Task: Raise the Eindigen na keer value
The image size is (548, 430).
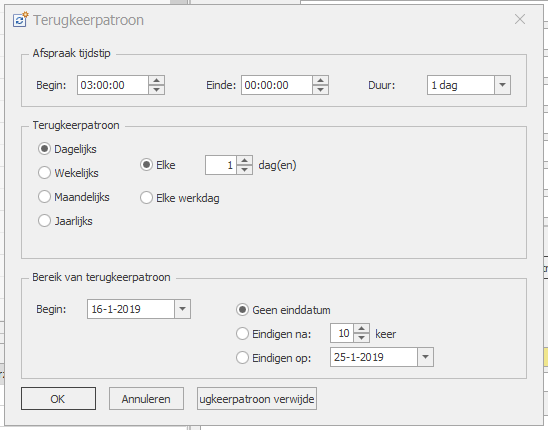Action: (x=361, y=329)
